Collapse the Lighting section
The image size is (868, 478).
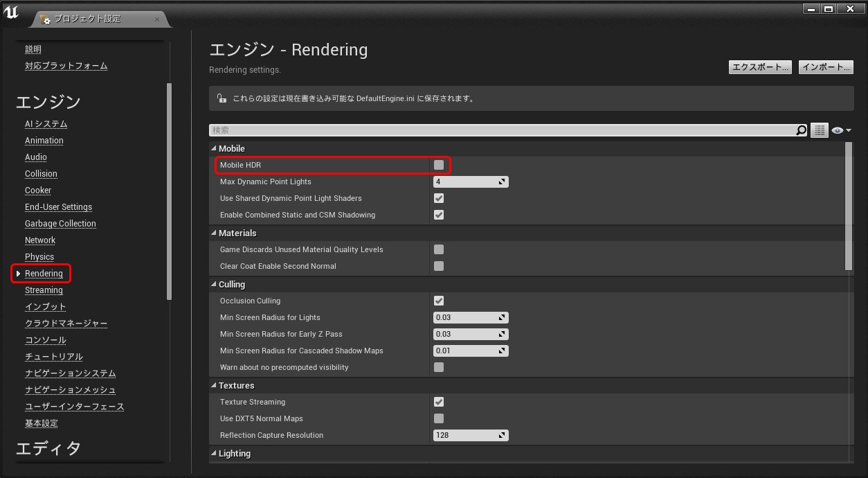pyautogui.click(x=213, y=454)
